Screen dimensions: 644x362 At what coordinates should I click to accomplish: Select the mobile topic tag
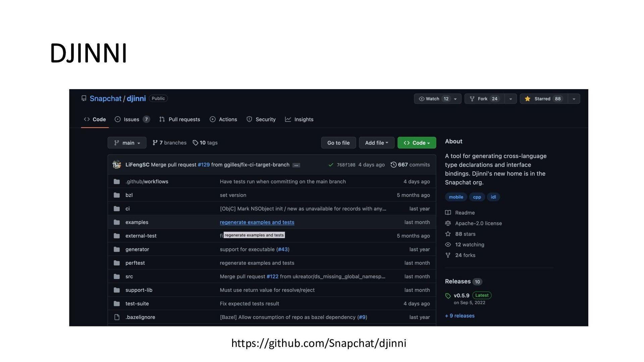[456, 197]
